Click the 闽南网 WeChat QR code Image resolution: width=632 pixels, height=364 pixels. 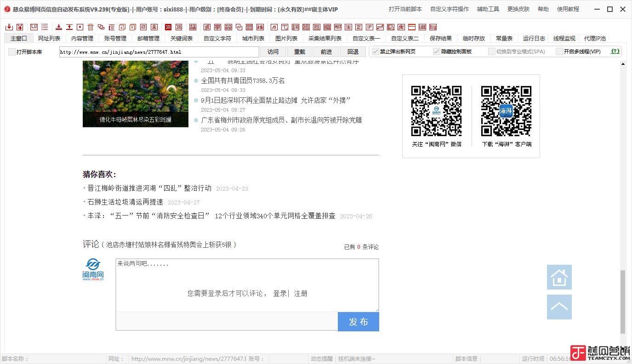coord(436,111)
